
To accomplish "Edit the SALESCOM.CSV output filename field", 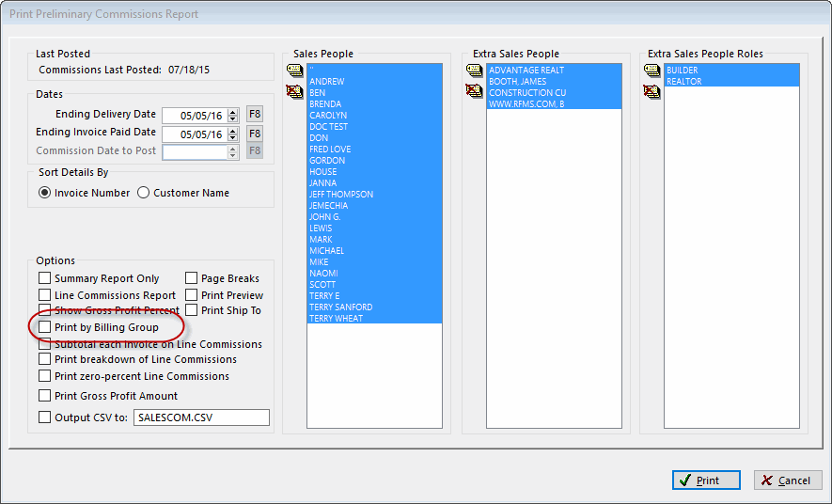I will [201, 417].
